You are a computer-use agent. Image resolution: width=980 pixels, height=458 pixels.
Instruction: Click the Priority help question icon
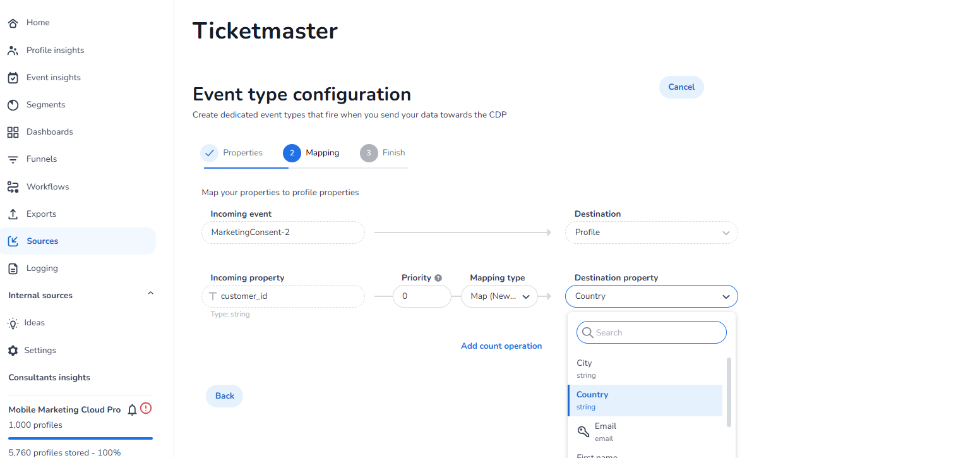click(438, 278)
